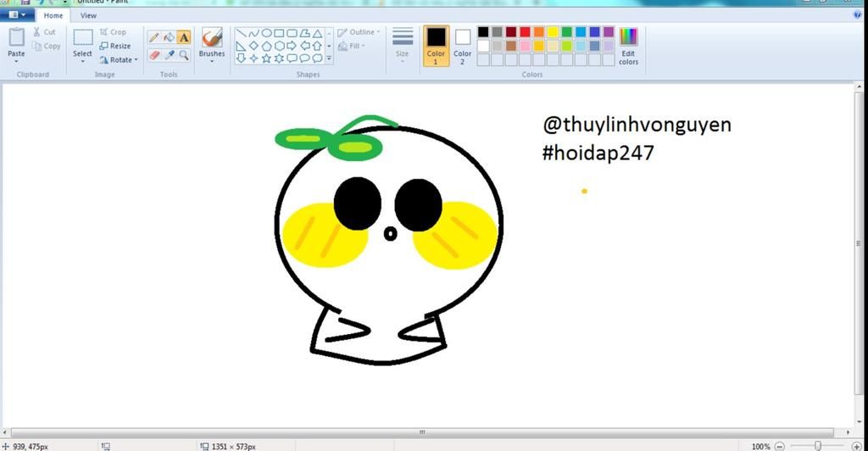868x451 pixels.
Task: Switch to the Home ribbon tab
Action: (53, 15)
